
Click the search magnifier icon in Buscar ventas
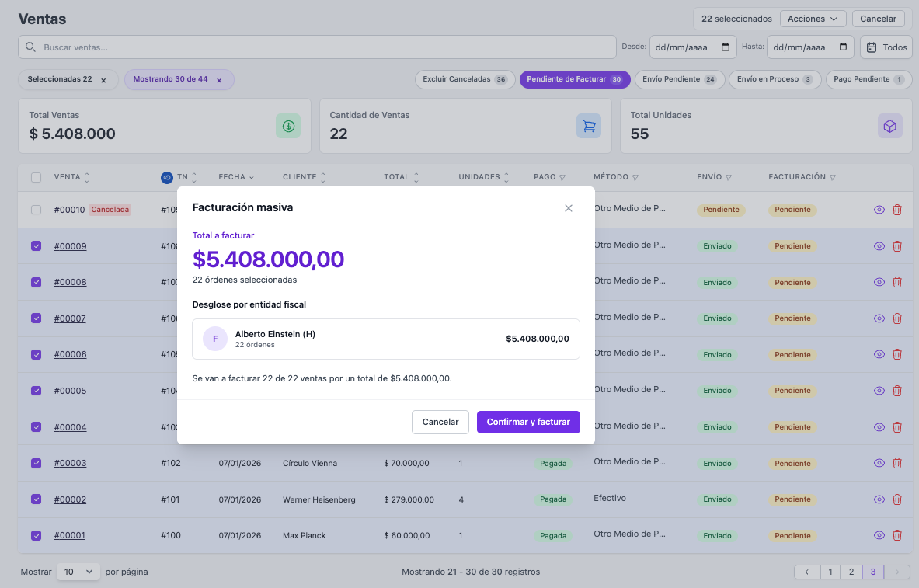(30, 47)
